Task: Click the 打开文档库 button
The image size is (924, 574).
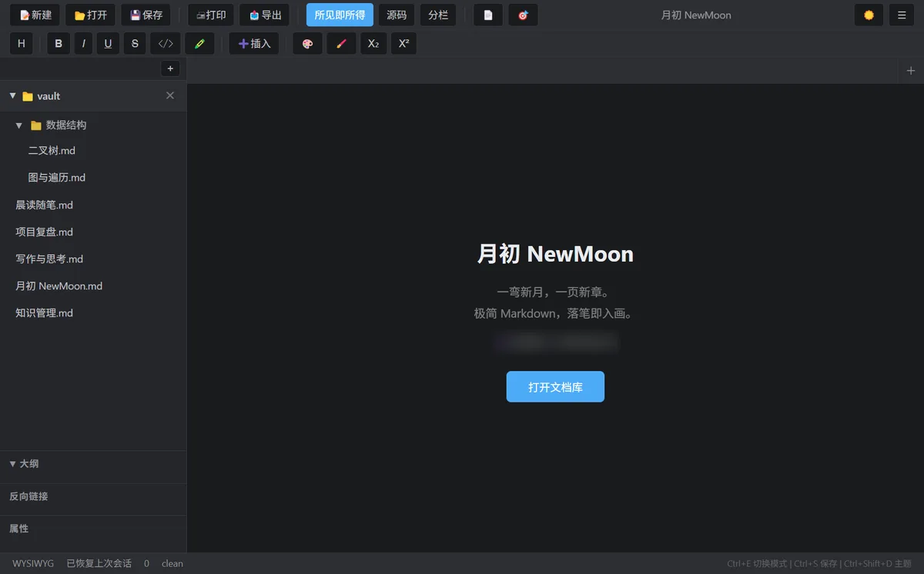Action: (555, 387)
